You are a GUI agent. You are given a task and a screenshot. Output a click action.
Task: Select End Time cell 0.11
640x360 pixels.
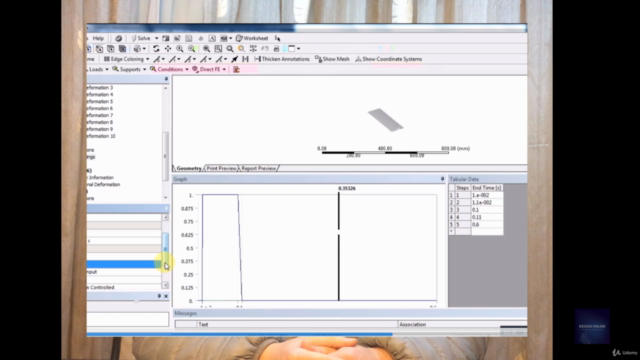(487, 217)
